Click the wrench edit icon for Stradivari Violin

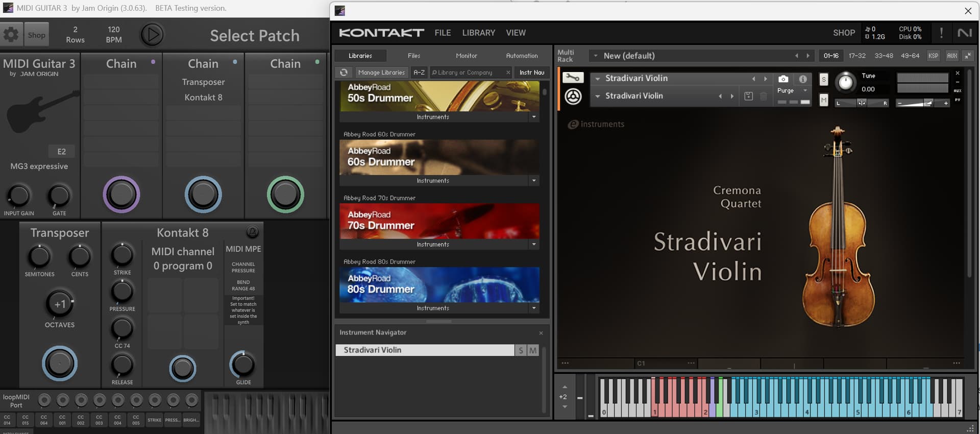[x=573, y=78]
